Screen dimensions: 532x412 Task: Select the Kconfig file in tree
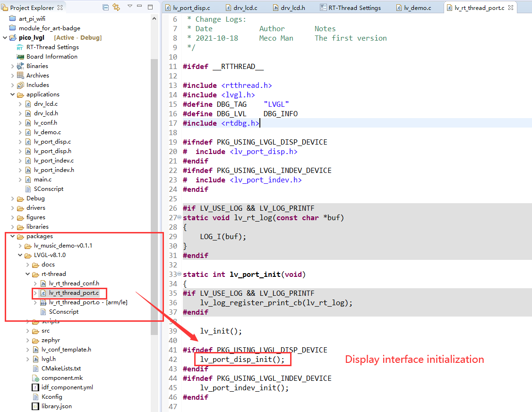(x=51, y=397)
